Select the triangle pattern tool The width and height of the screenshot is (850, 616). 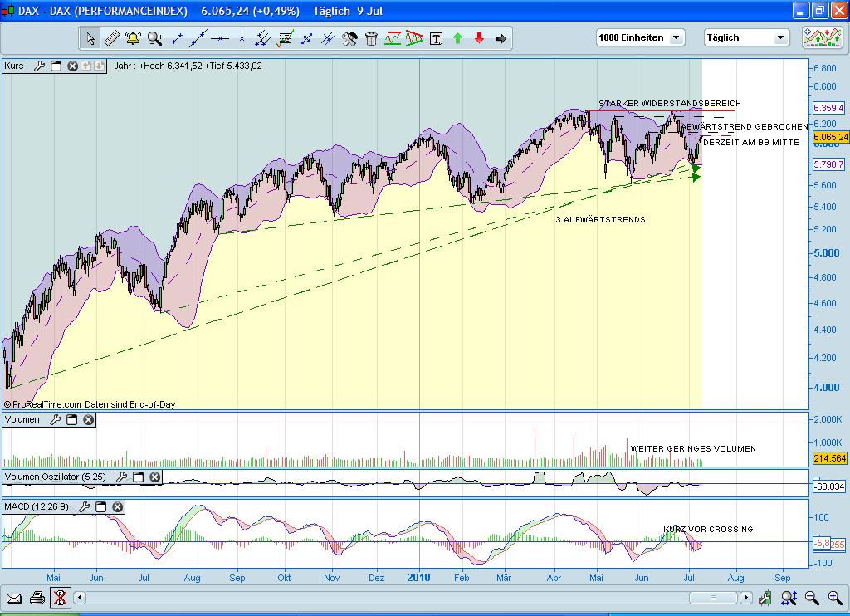[x=414, y=38]
